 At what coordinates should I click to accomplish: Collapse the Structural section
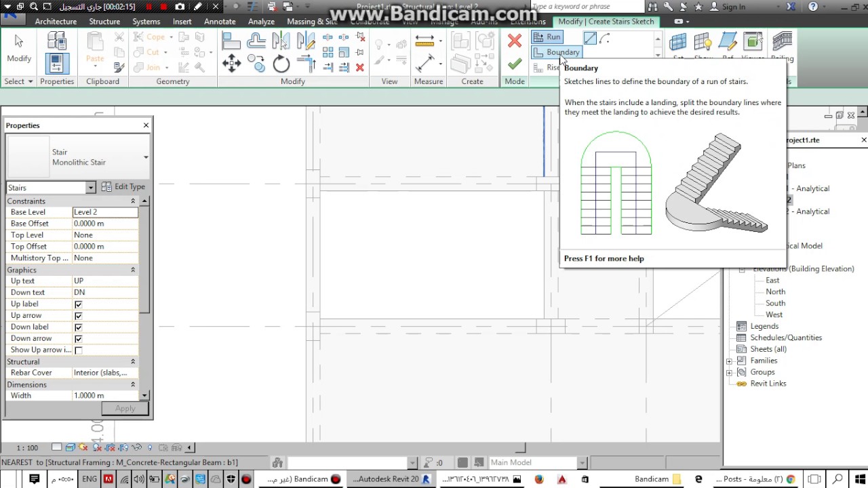133,362
